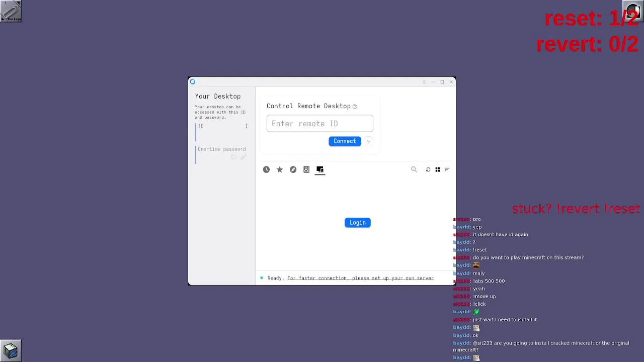
Task: Click the Login button
Action: pos(358,223)
